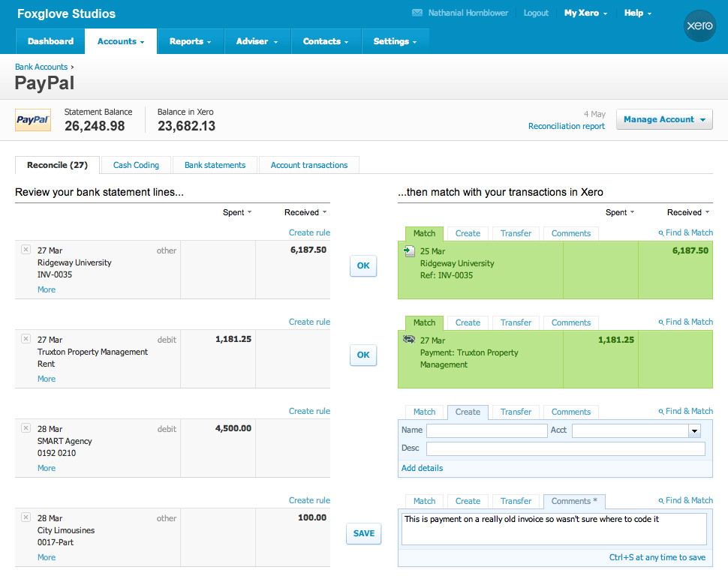Viewport: 728px width, 579px height.
Task: Open Find & Match for Truxton Property line
Action: point(686,322)
